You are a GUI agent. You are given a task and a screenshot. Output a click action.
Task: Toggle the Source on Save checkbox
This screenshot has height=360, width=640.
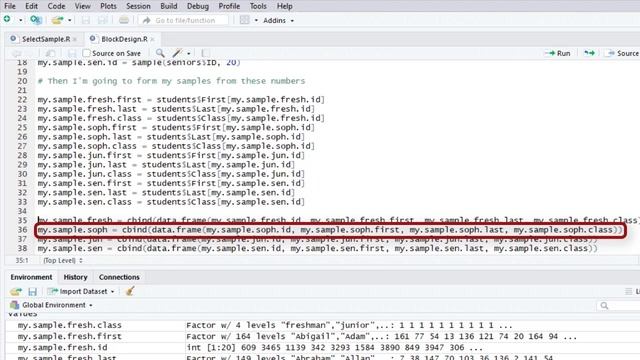click(x=86, y=53)
